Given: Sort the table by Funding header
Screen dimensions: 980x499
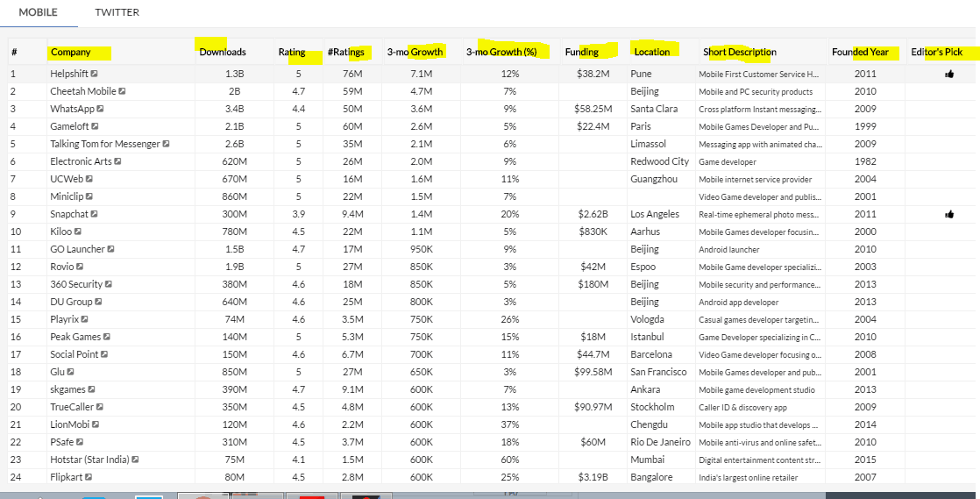Looking at the screenshot, I should (x=582, y=52).
